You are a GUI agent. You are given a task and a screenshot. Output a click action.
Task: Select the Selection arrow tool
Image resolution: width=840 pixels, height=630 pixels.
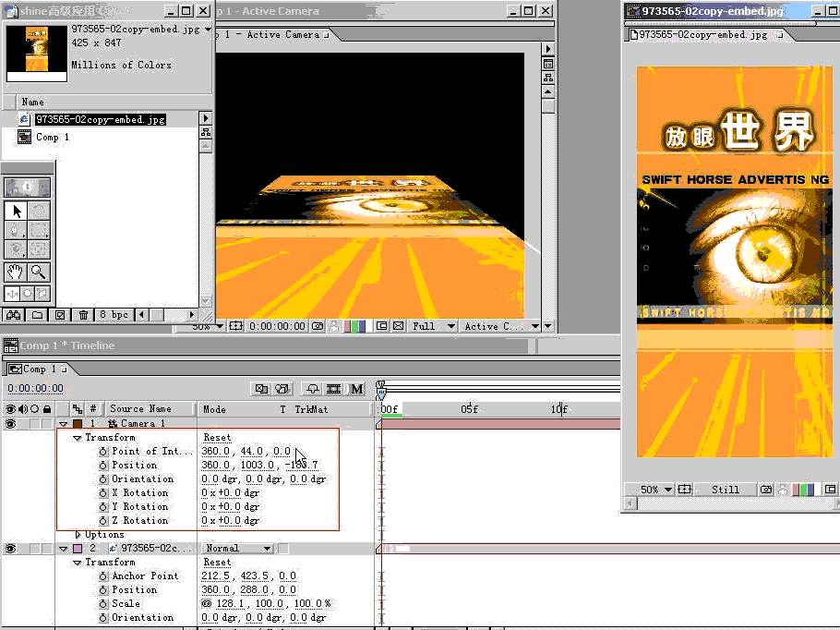coord(16,211)
